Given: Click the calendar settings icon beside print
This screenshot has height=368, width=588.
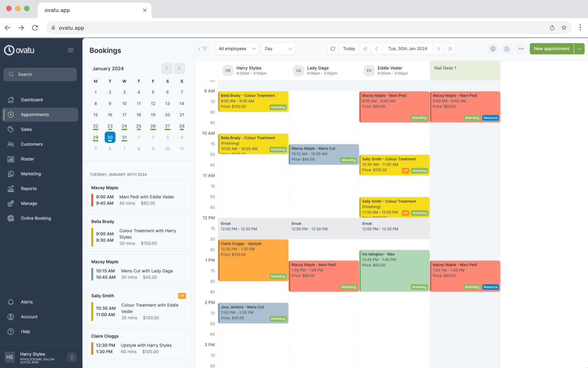Looking at the screenshot, I should (507, 49).
